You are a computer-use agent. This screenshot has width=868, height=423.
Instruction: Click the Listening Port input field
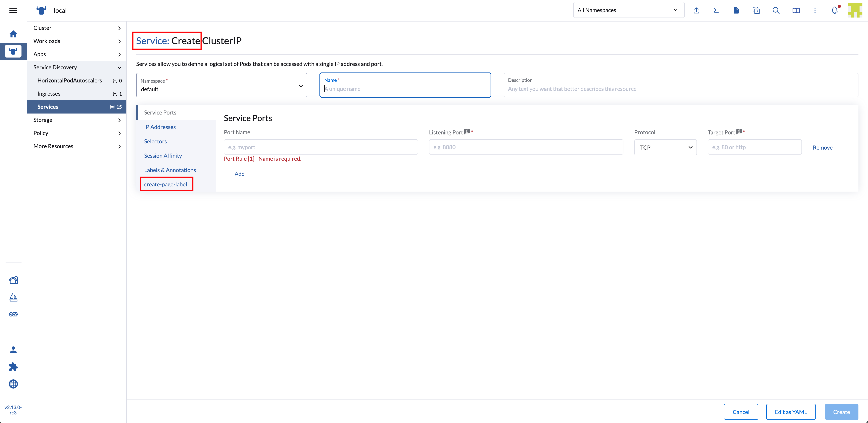(526, 147)
